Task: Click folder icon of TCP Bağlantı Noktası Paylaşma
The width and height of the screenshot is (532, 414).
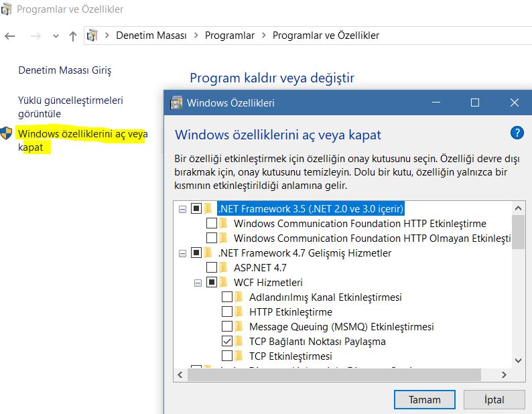Action: coord(239,341)
